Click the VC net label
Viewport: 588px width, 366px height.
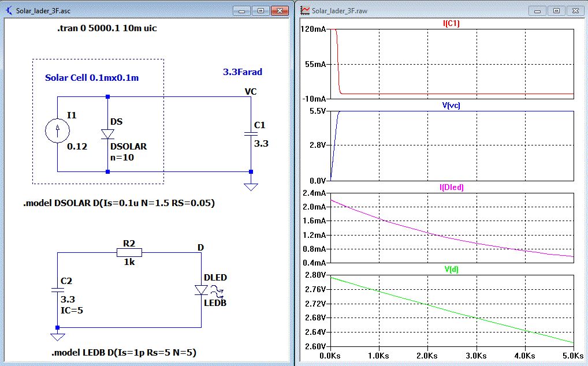[x=251, y=92]
